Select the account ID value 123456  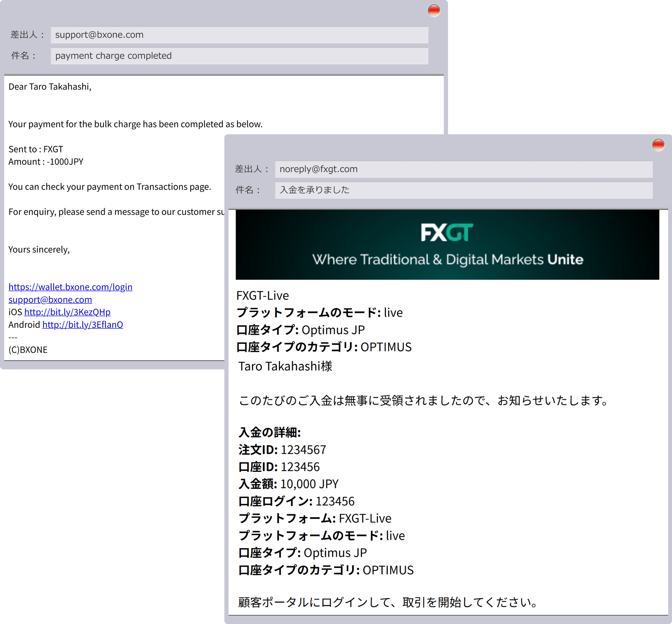(x=300, y=467)
